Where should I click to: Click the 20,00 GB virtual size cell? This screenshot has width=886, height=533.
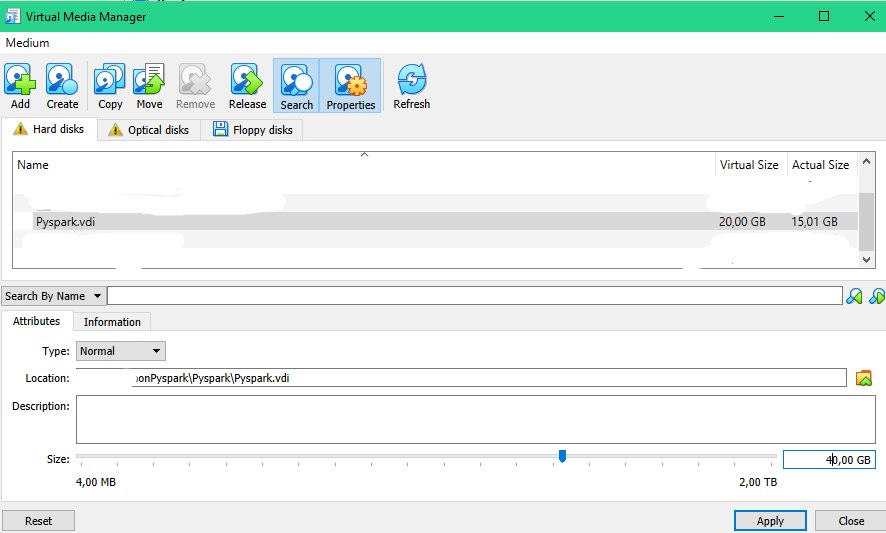(742, 222)
